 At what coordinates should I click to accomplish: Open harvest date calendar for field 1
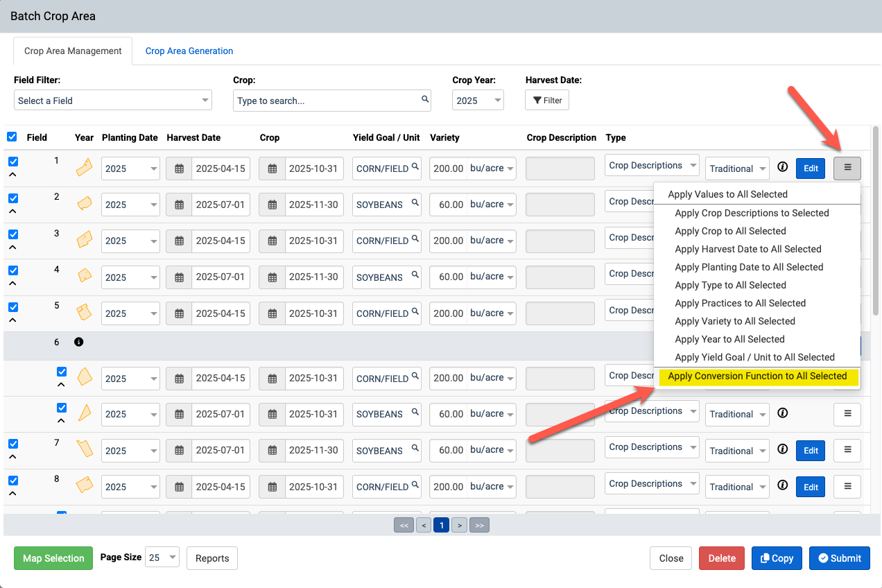pyautogui.click(x=273, y=168)
